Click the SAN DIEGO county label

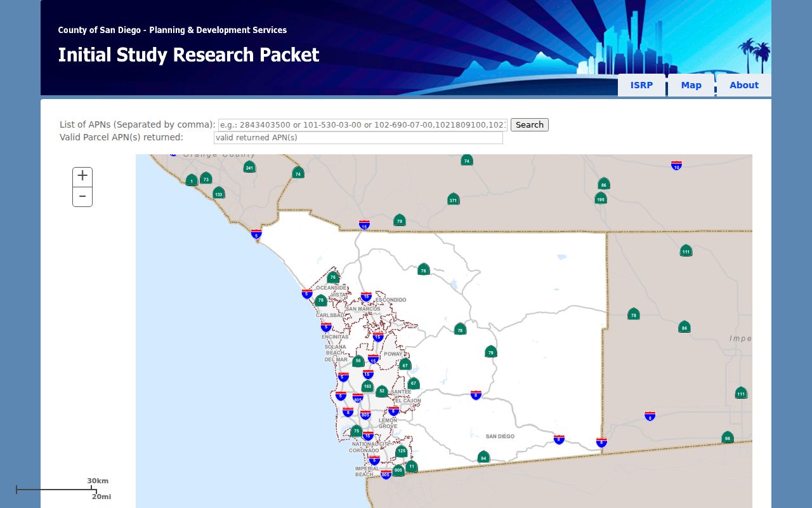click(500, 436)
